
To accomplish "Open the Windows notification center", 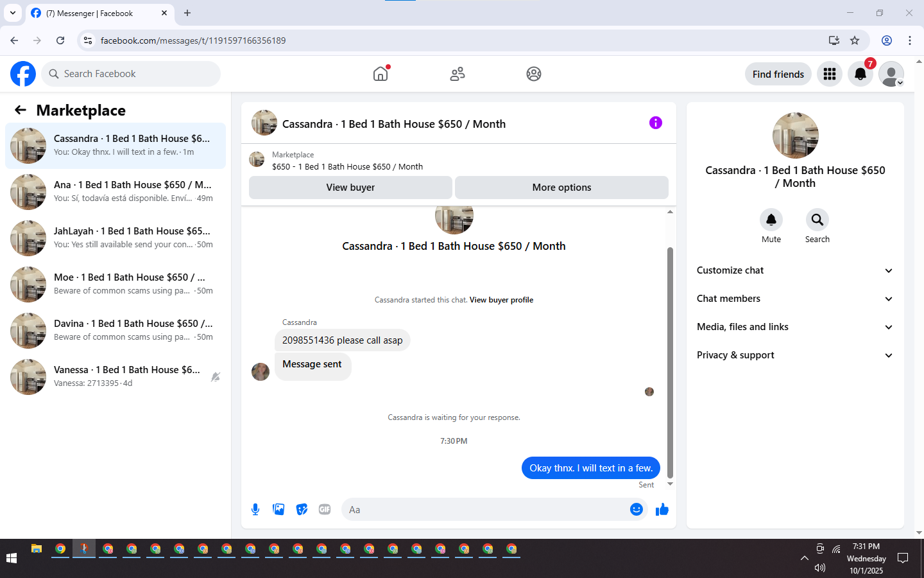I will 903,558.
